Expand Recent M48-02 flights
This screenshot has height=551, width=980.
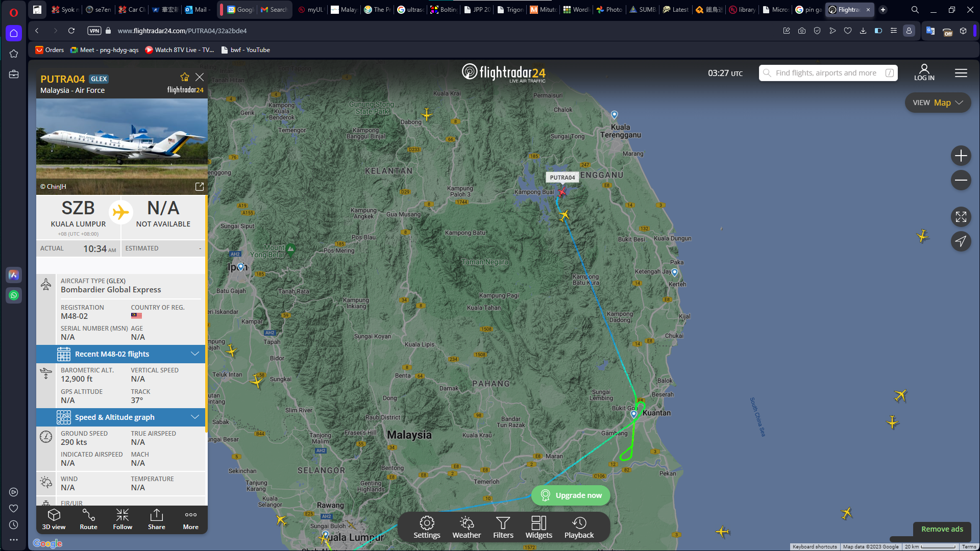pyautogui.click(x=120, y=354)
